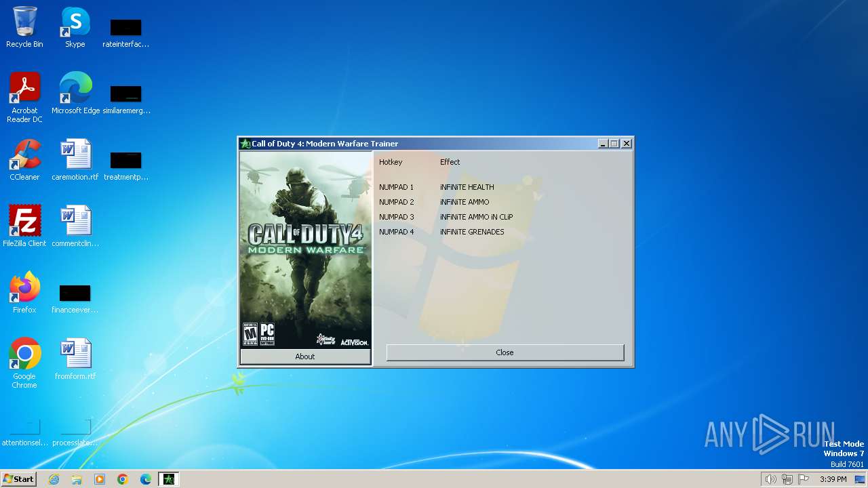
Task: Click the Effect column header
Action: click(x=450, y=162)
